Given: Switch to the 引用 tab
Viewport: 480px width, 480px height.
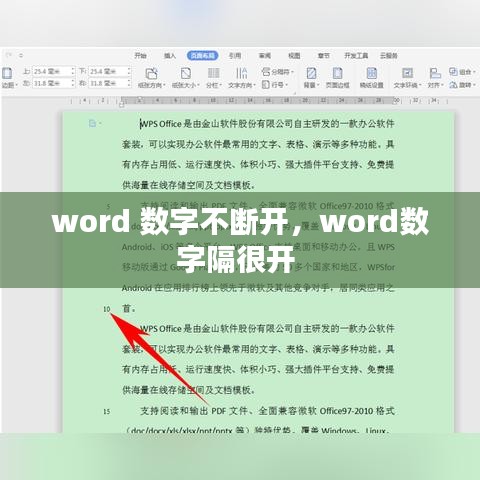Looking at the screenshot, I should coord(235,56).
